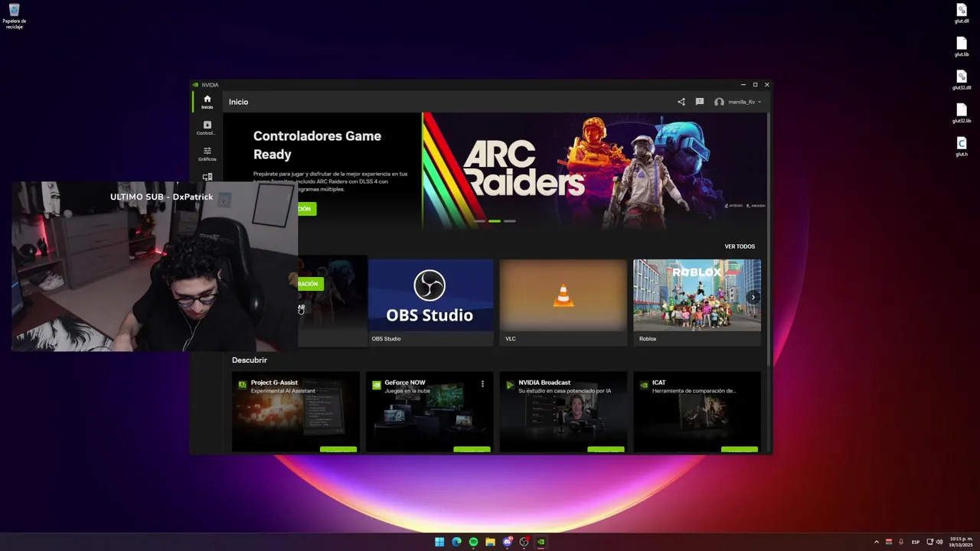
Task: Select glut.h file on desktop
Action: [x=962, y=147]
